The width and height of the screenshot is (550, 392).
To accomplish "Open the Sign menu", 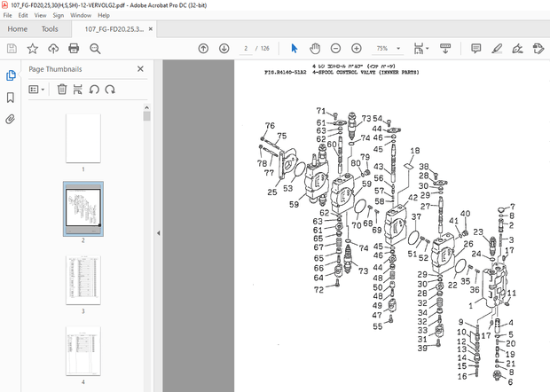I will click(x=59, y=15).
